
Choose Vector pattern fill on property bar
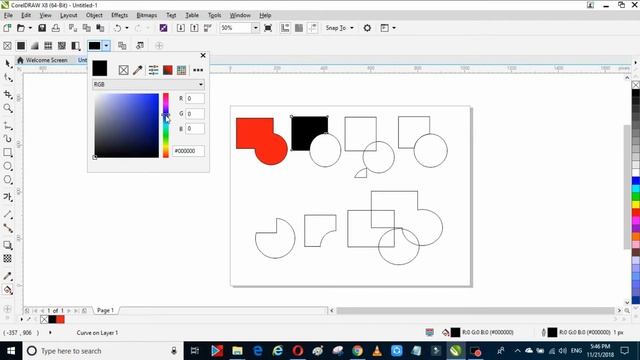coord(48,46)
